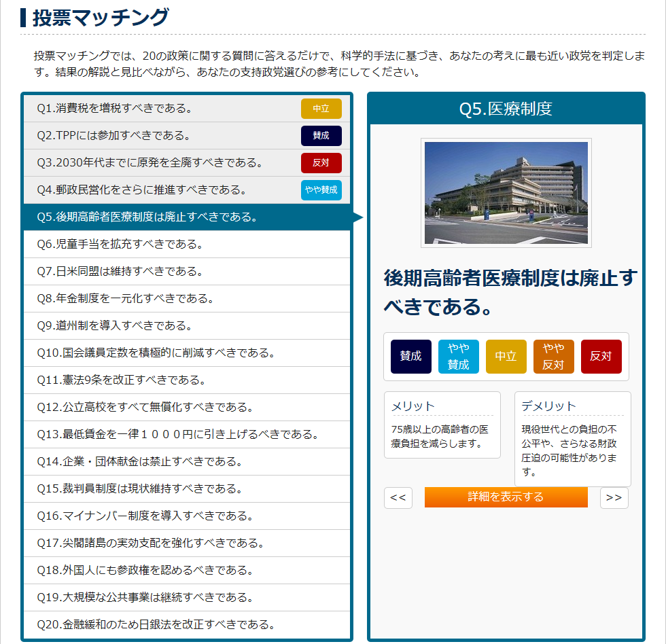Pick the 中立 answer option
The image size is (666, 644).
click(506, 357)
